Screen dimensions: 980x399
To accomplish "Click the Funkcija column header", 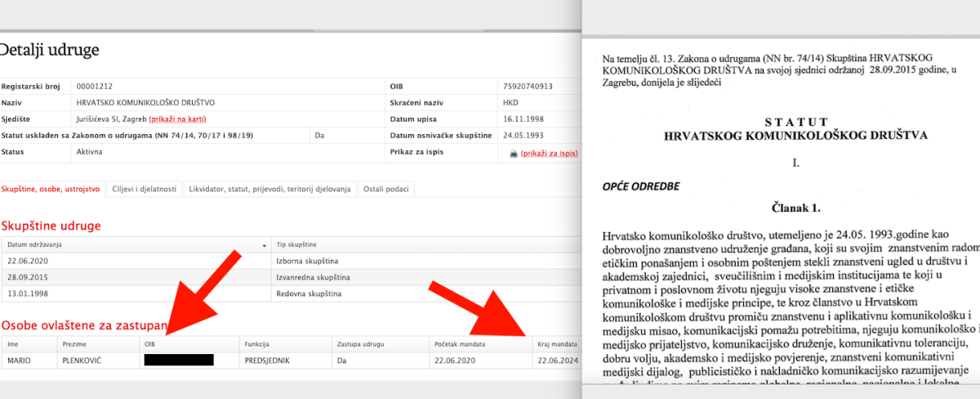I will tap(286, 344).
